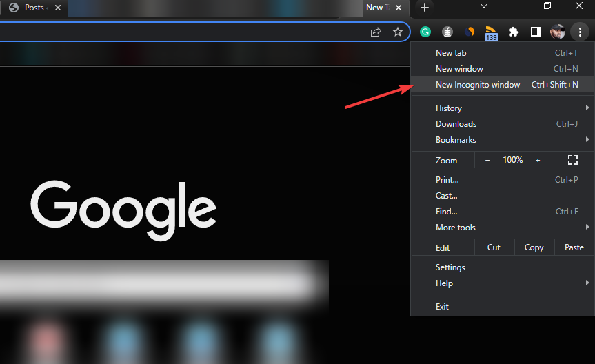Viewport: 595px width, 364px height.
Task: Expand the More tools submenu
Action: tap(503, 228)
